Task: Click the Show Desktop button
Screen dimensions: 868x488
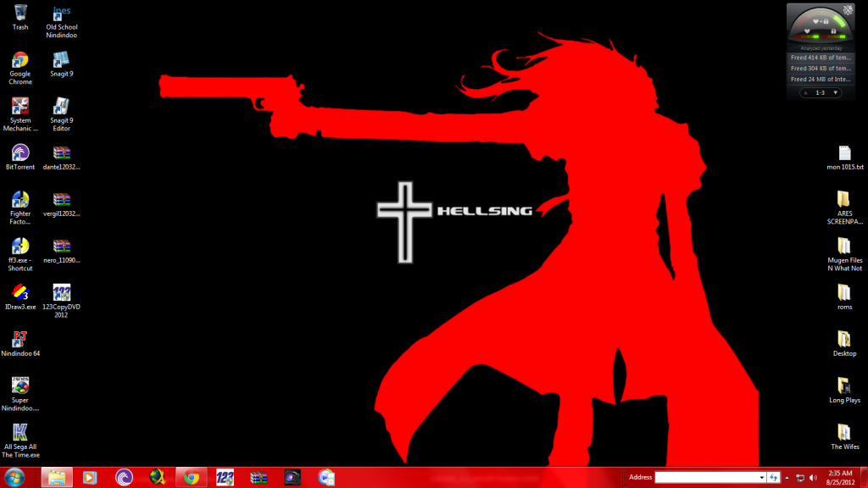Action: click(x=864, y=478)
